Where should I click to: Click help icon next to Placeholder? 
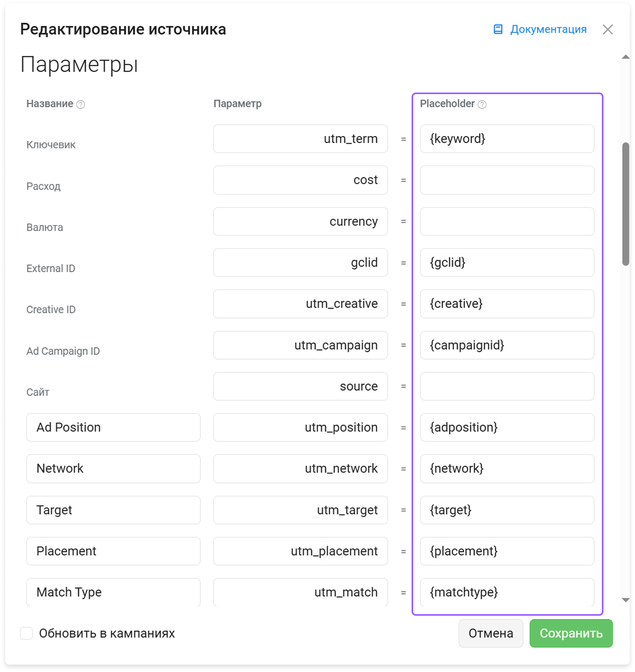[x=482, y=105]
